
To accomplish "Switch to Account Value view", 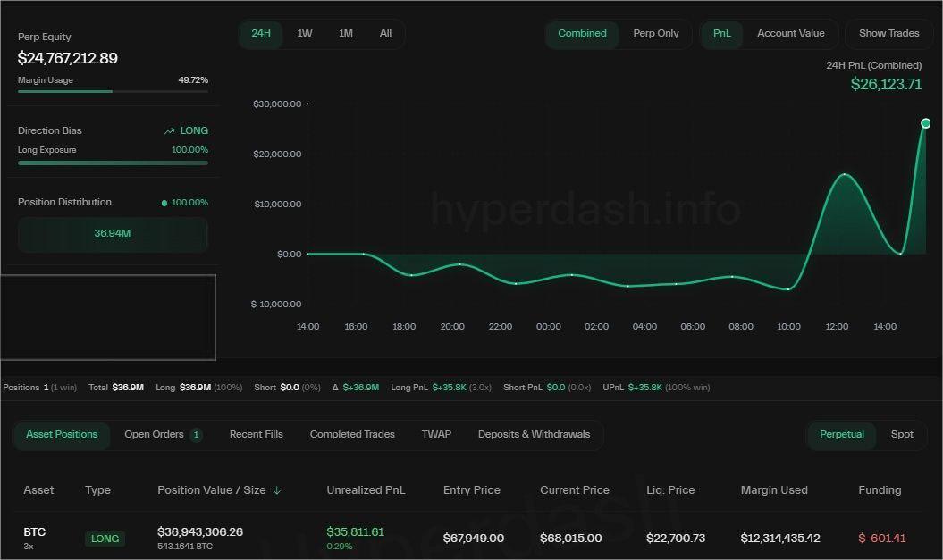I will click(790, 33).
